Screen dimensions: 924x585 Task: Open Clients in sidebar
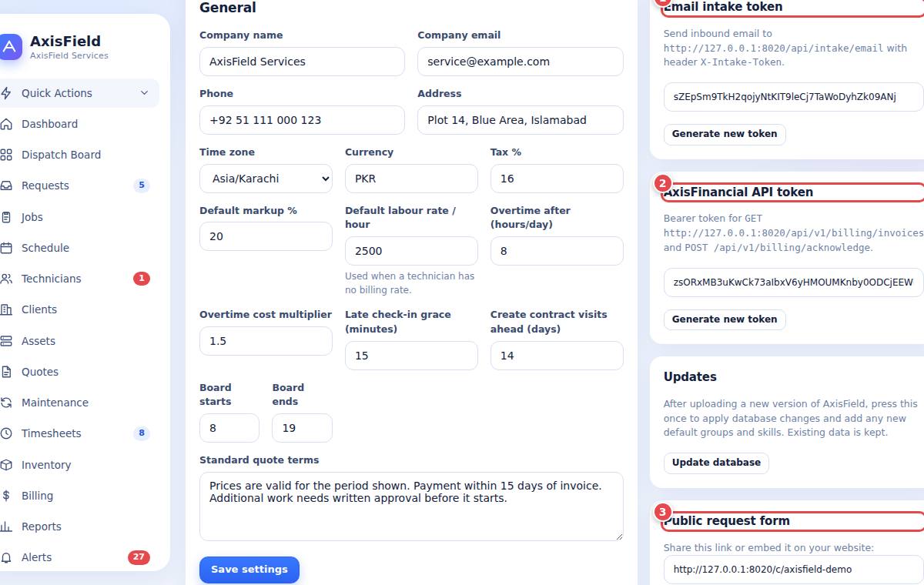tap(75, 309)
